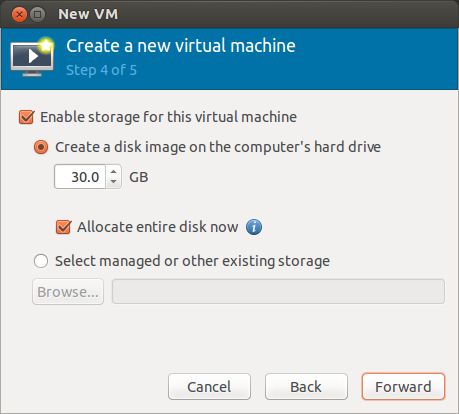Choose Select managed or other existing storage

click(x=41, y=261)
